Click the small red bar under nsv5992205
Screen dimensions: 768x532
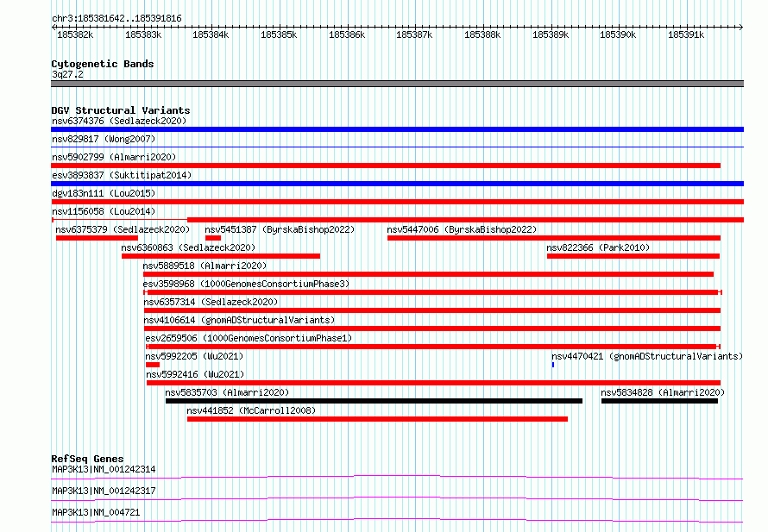coord(153,365)
